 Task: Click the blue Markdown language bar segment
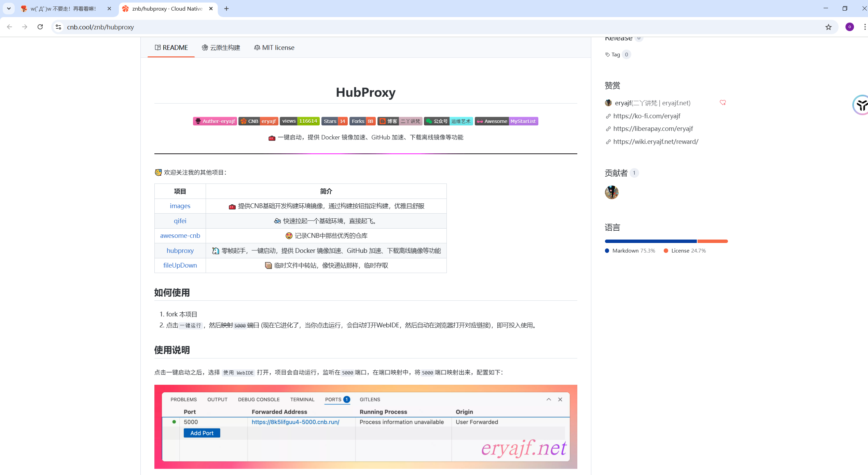click(x=650, y=241)
